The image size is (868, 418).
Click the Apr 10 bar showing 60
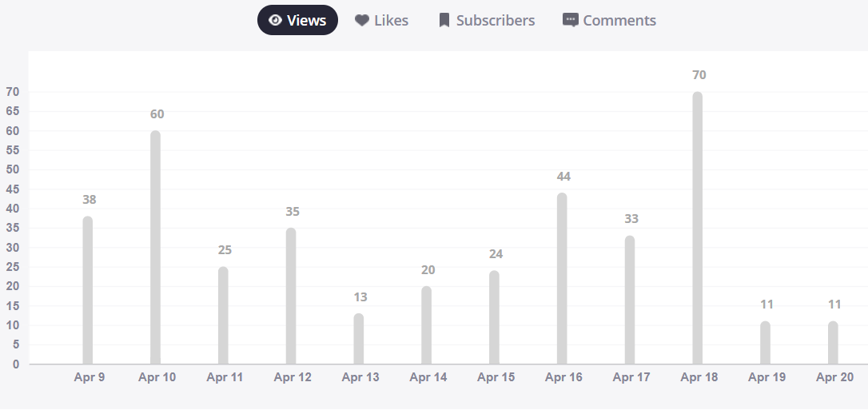(155, 248)
